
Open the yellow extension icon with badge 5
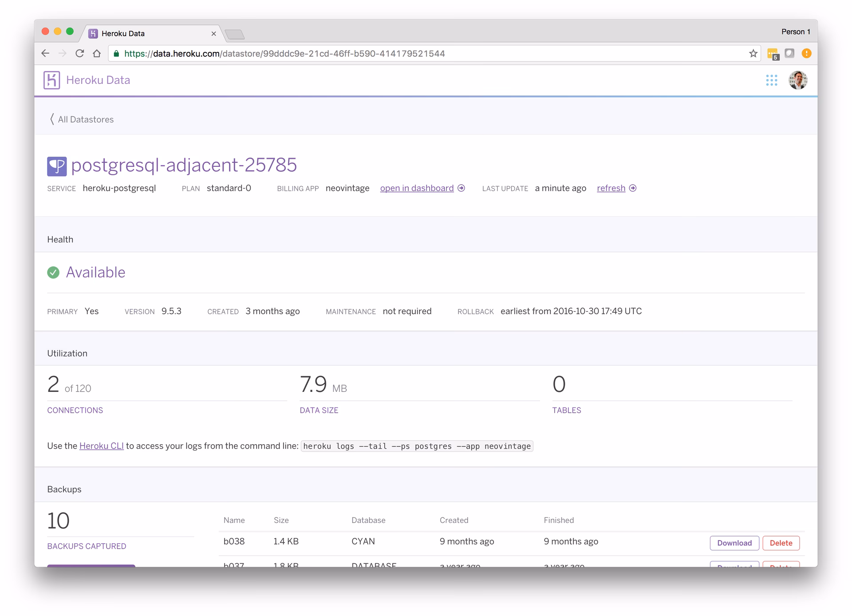coord(773,54)
